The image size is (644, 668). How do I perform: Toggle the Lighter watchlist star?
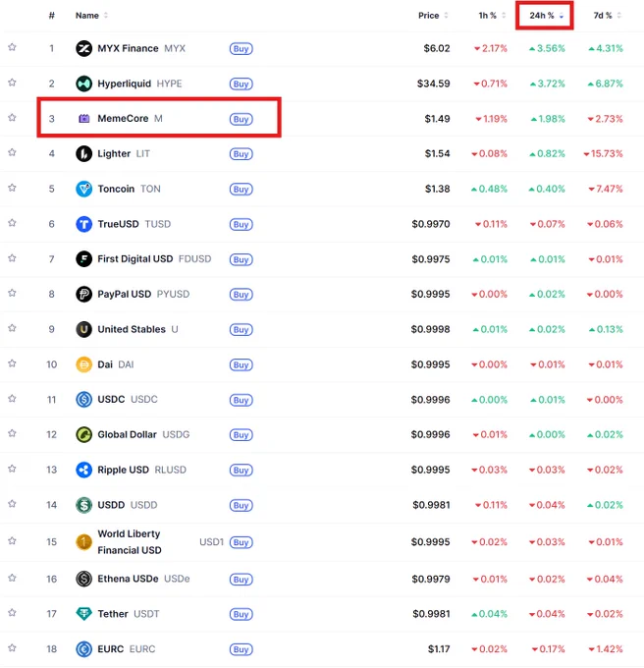(12, 152)
